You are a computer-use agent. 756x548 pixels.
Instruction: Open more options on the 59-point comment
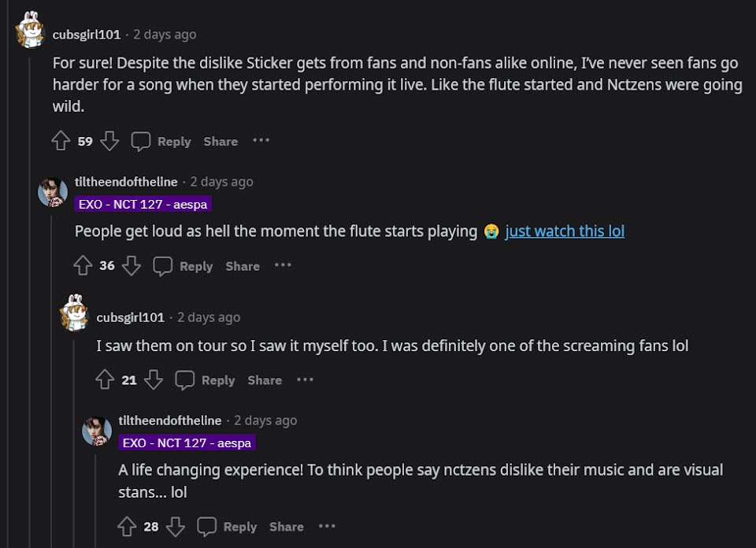click(x=261, y=141)
